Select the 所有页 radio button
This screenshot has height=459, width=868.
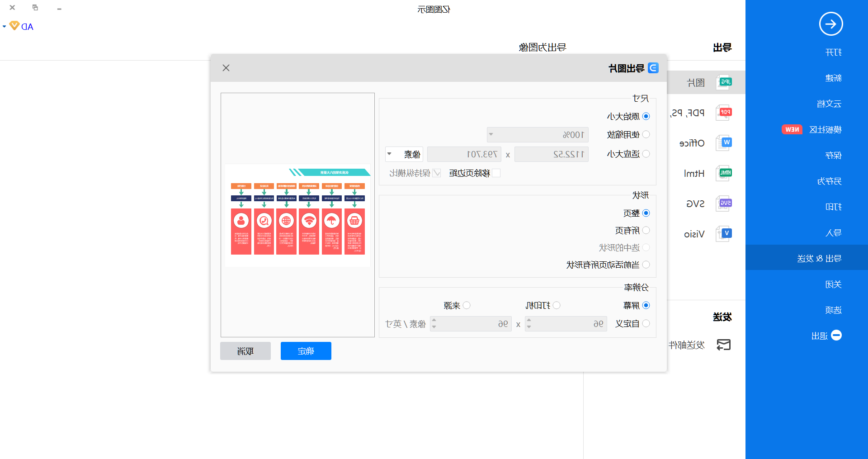(646, 230)
